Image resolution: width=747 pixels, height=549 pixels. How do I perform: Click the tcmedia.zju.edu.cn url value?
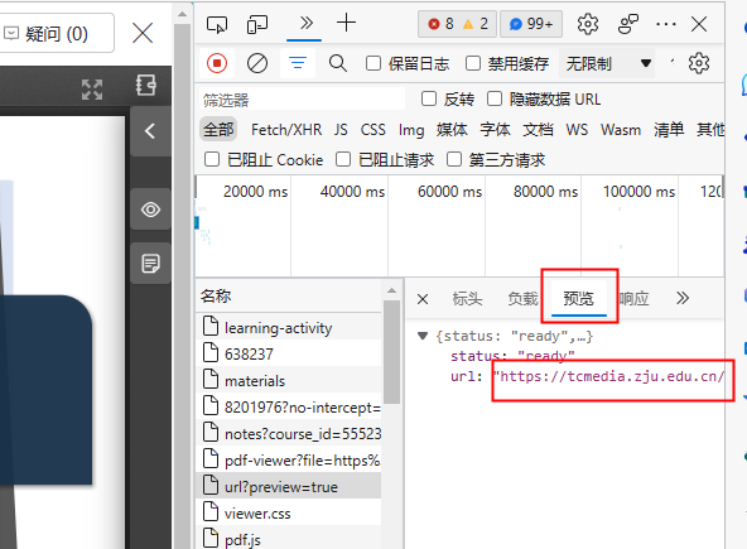[x=610, y=376]
